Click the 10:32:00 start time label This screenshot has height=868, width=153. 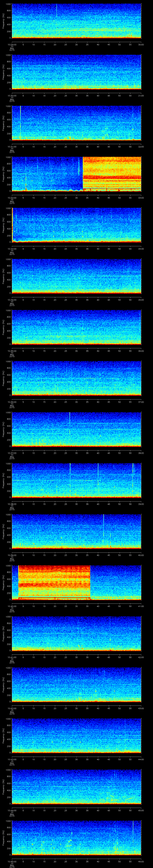[x=12, y=198]
